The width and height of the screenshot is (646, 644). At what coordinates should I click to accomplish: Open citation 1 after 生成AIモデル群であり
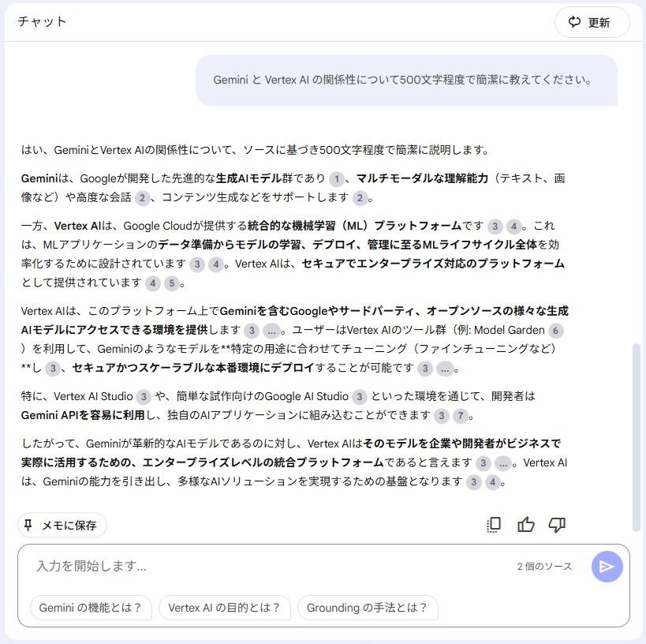[337, 179]
